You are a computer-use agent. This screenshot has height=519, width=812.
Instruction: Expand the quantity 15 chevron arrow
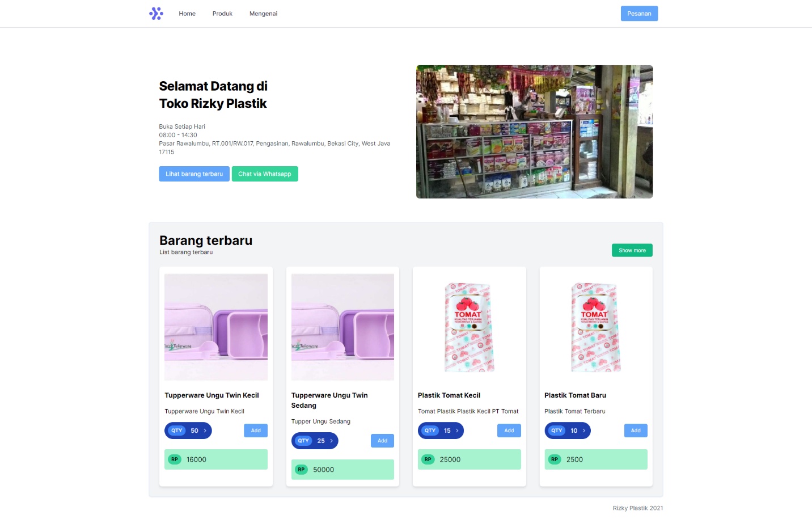pyautogui.click(x=457, y=431)
